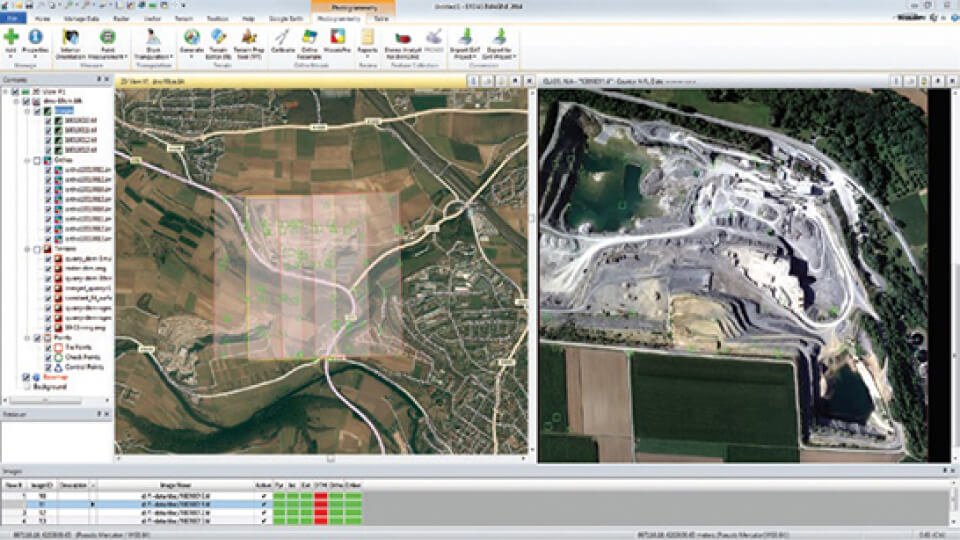Open the Terrain Editor tool
960x540 pixels.
[x=218, y=38]
